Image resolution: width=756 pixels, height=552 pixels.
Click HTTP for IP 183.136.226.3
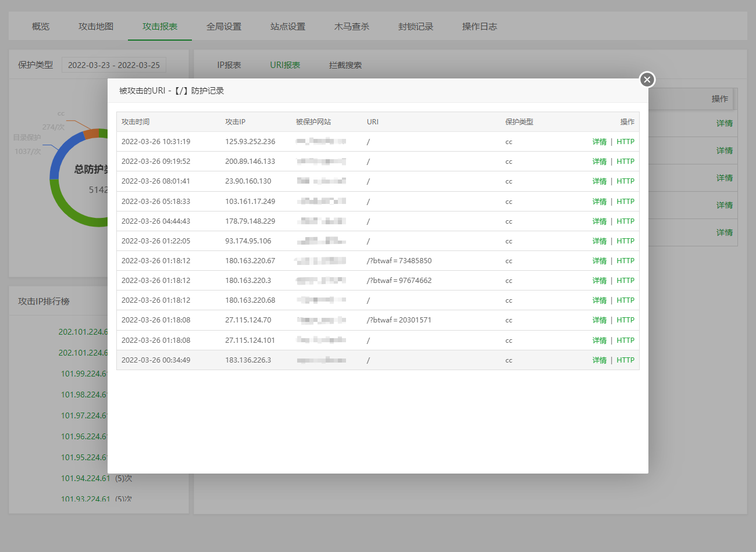pyautogui.click(x=625, y=360)
